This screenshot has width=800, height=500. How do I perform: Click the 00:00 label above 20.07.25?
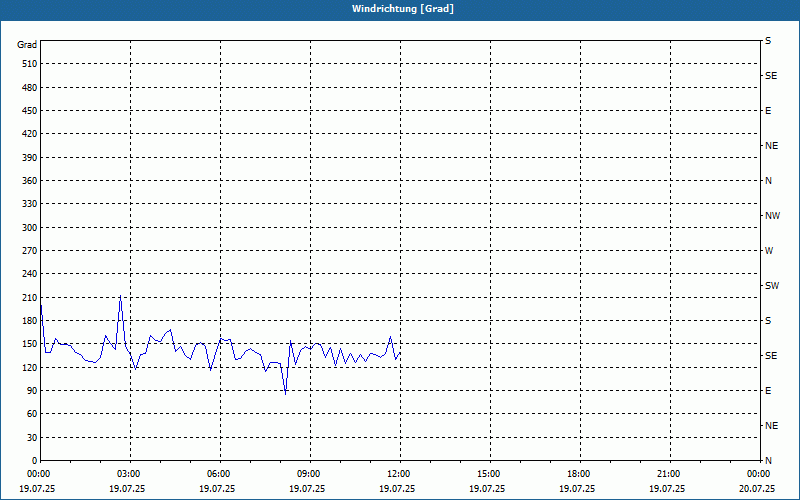tap(757, 474)
